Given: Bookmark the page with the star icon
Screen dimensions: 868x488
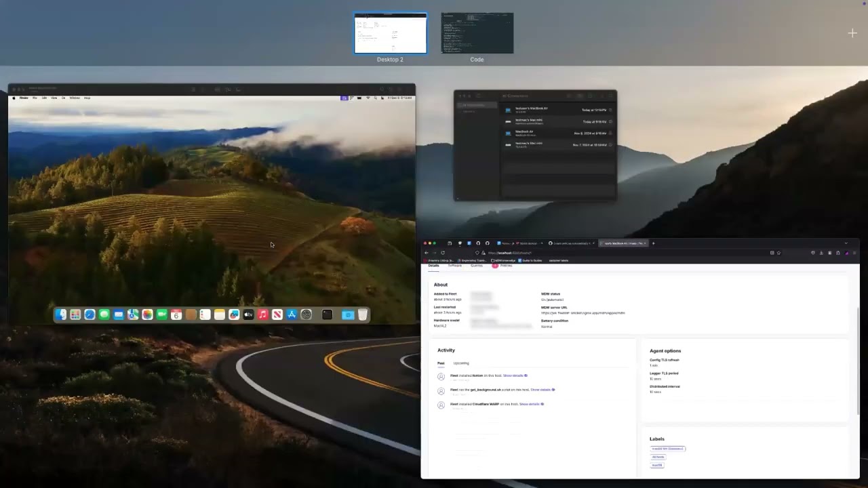Looking at the screenshot, I should [x=779, y=253].
